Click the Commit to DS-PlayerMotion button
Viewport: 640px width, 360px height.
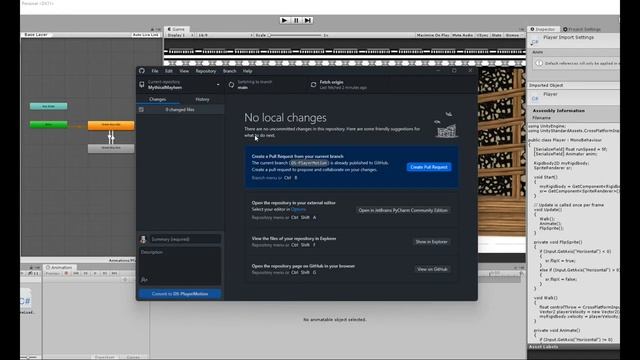(x=180, y=293)
